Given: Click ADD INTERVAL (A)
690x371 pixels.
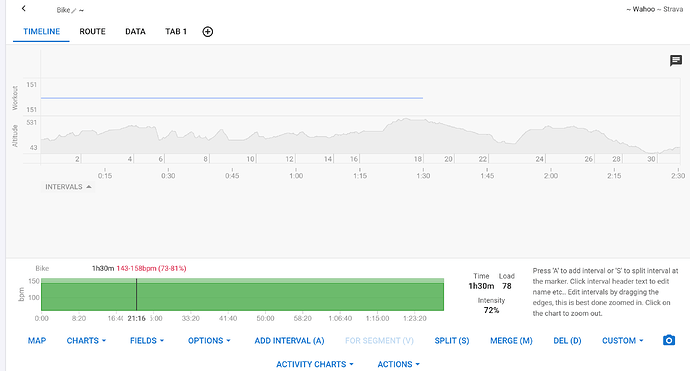Looking at the screenshot, I should point(290,341).
